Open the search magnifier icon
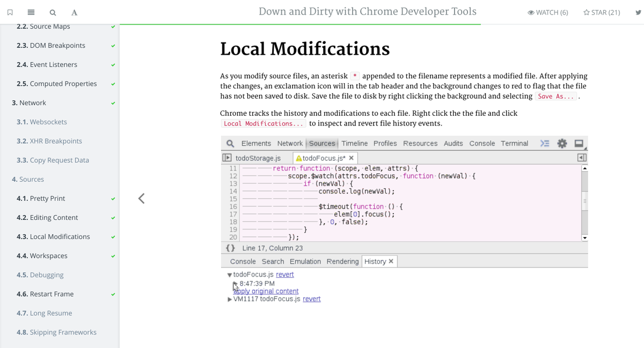This screenshot has height=348, width=644. pos(53,12)
